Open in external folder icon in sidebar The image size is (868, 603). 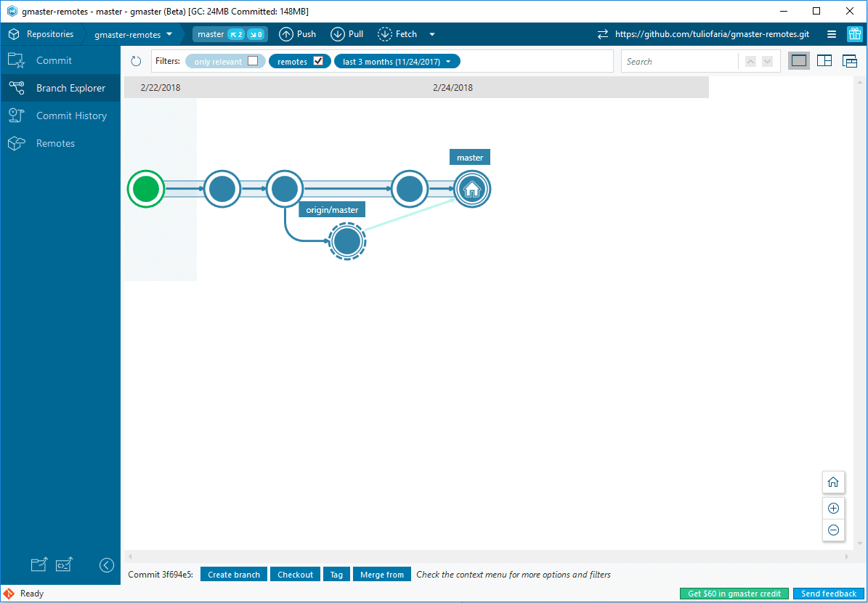(x=39, y=564)
